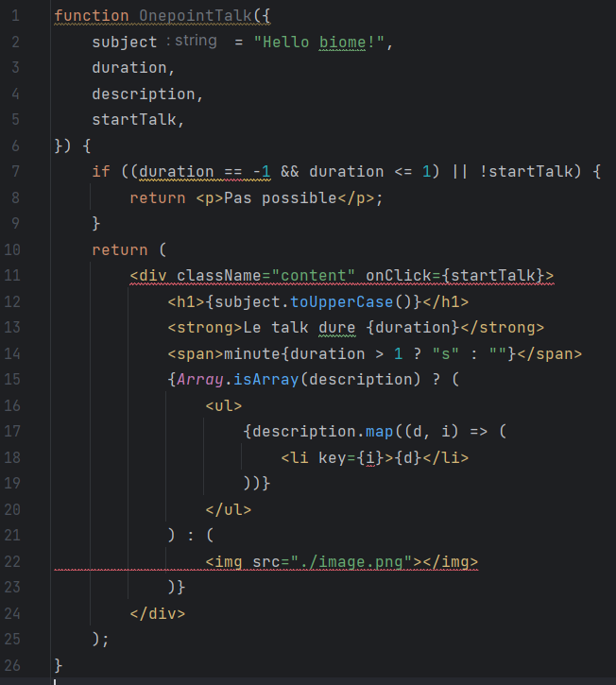Click the <span> opening tag on line 14
This screenshot has height=685, width=616.
pyautogui.click(x=196, y=354)
